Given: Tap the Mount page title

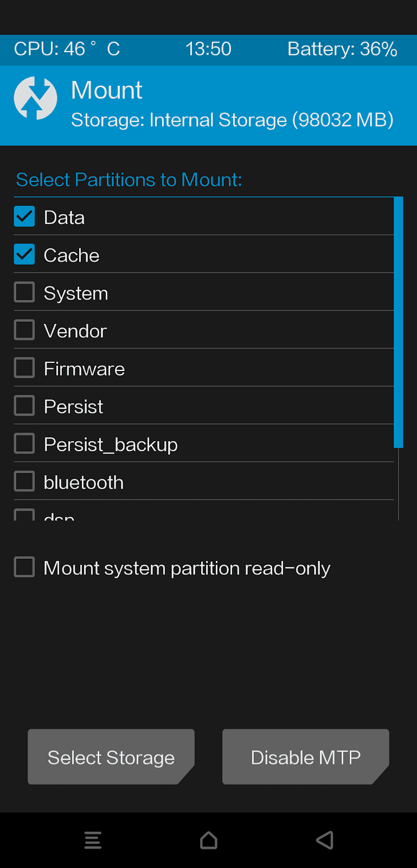Looking at the screenshot, I should click(x=107, y=90).
